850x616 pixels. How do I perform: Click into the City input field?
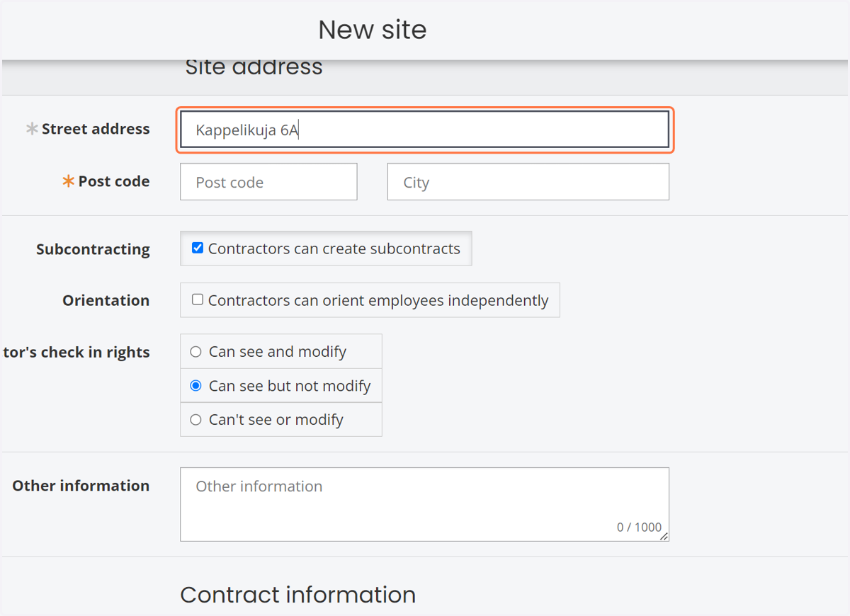(528, 182)
